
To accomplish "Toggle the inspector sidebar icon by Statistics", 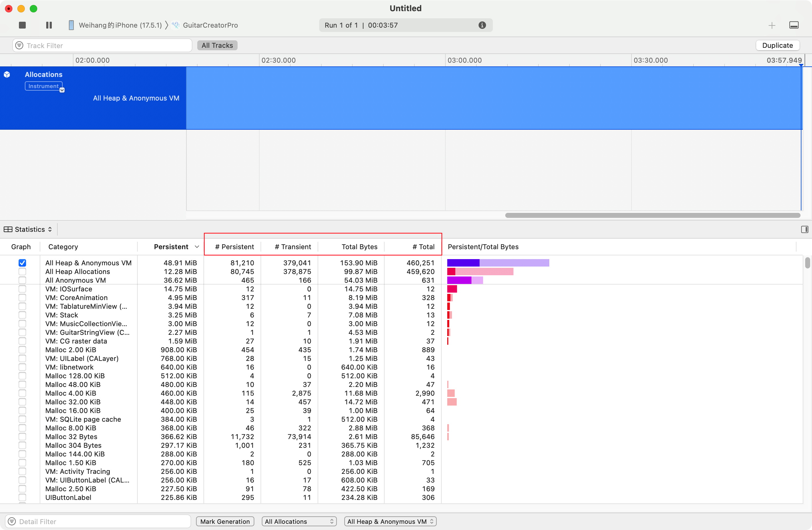I will coord(804,229).
